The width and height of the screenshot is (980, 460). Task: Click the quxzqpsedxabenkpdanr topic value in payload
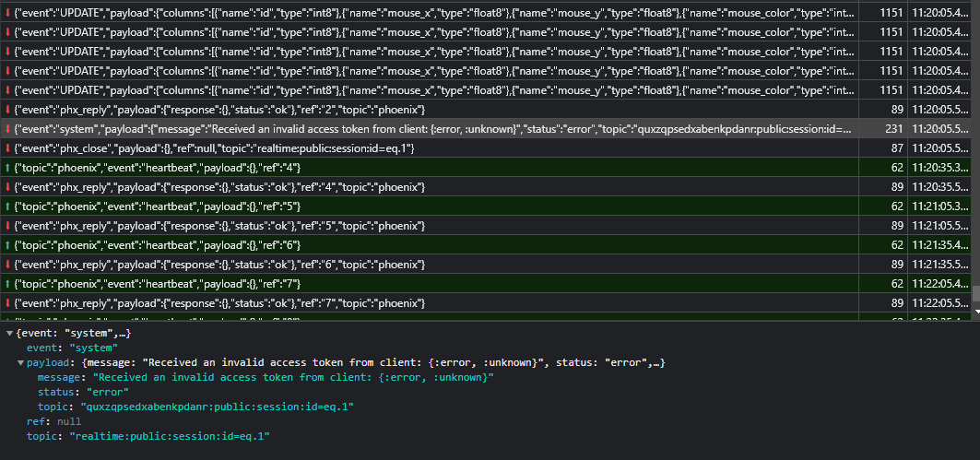coord(218,407)
